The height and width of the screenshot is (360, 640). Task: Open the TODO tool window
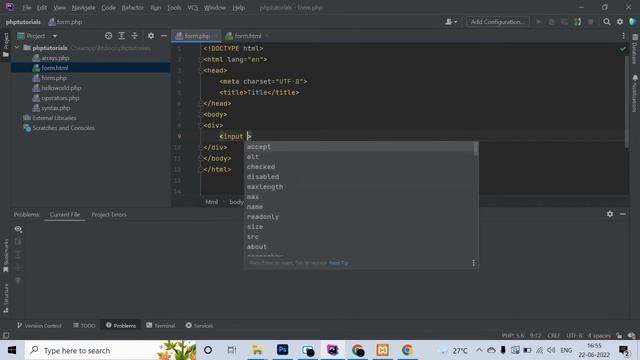coord(84,325)
